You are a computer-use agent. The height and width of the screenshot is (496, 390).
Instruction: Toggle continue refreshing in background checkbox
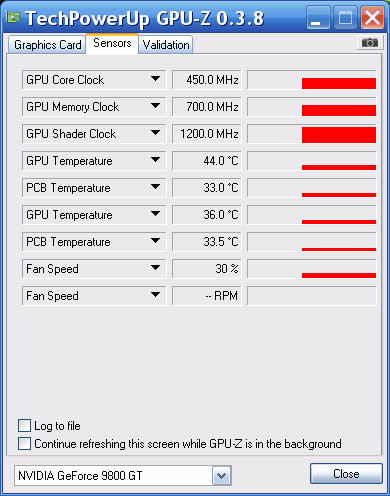point(24,444)
